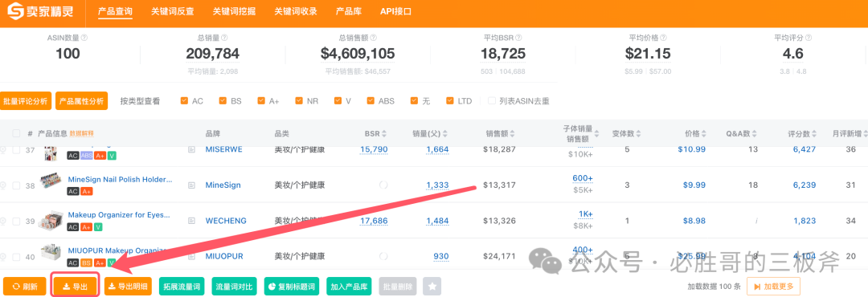Image resolution: width=868 pixels, height=297 pixels.
Task: Open the WECHENG brand link
Action: pyautogui.click(x=225, y=221)
